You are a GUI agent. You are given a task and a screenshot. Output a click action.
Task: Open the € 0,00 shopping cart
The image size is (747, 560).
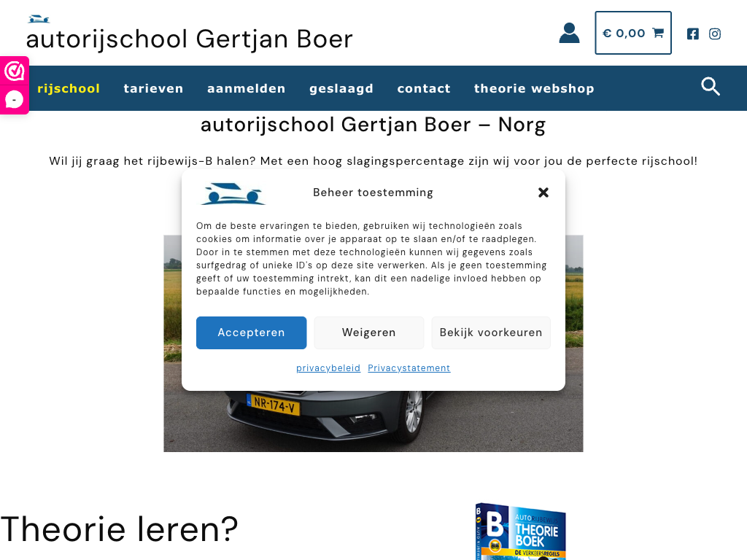click(633, 33)
